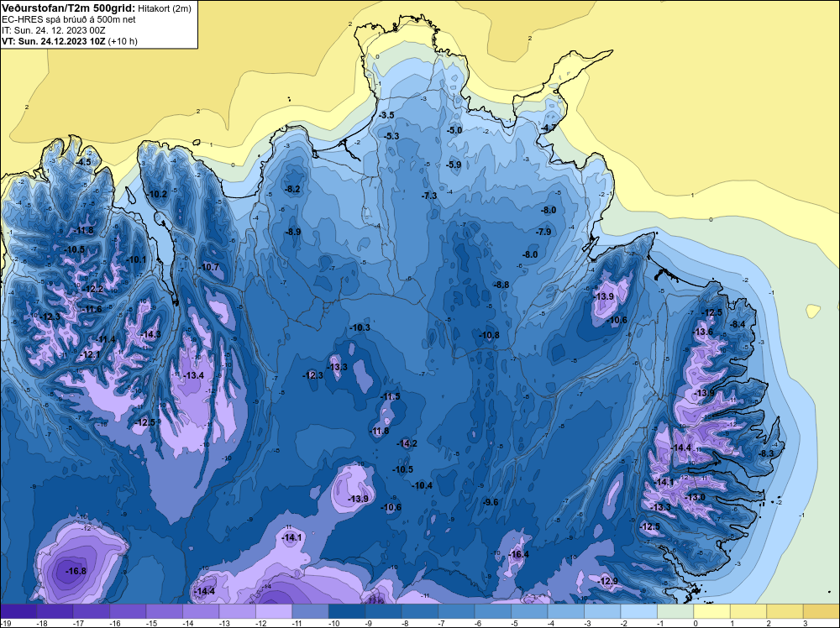This screenshot has width=840, height=628.
Task: Click the -10.4 temperature label
Action: tap(422, 485)
